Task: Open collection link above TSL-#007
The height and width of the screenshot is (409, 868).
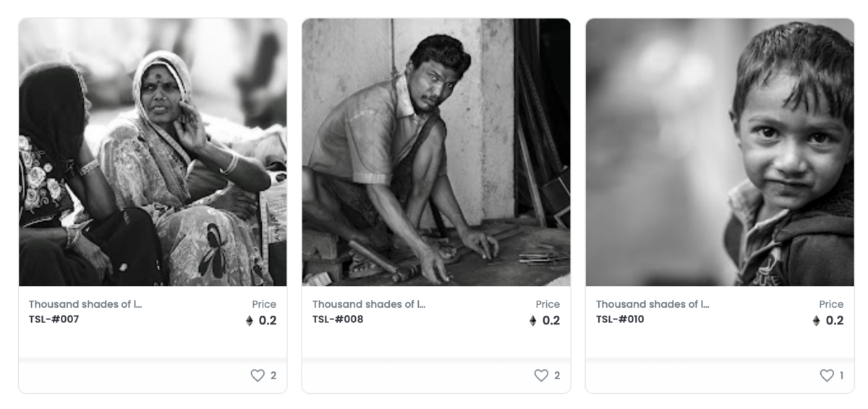Action: click(x=85, y=304)
